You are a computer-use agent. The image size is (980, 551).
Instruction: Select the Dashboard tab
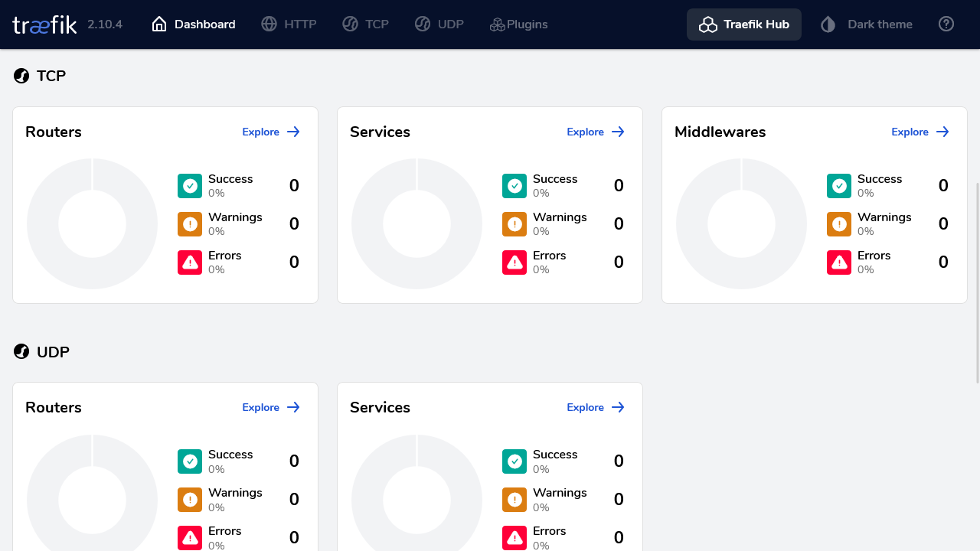pyautogui.click(x=194, y=24)
